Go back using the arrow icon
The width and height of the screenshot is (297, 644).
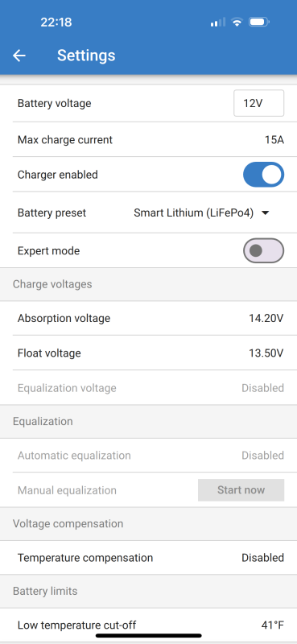point(19,56)
